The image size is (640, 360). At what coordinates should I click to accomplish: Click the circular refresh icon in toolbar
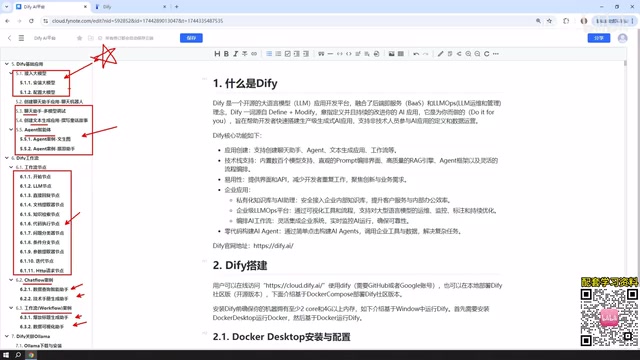487,54
